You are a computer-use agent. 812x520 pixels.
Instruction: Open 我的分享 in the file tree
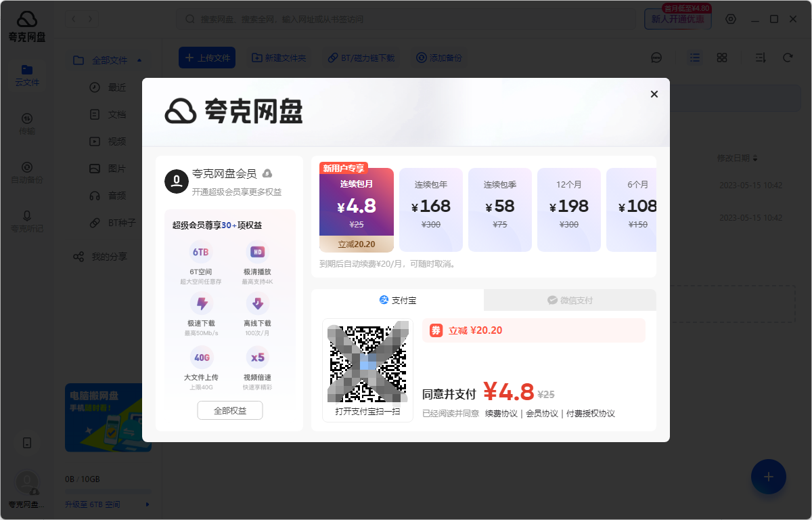100,257
